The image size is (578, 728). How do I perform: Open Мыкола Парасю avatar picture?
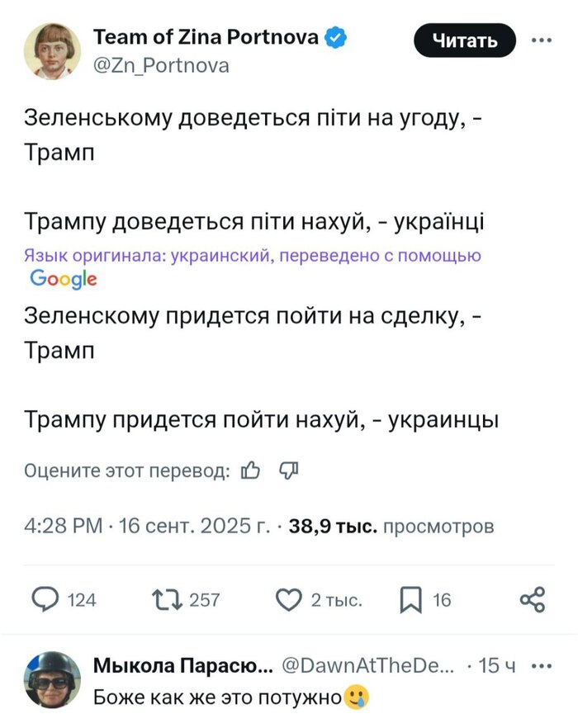click(51, 680)
